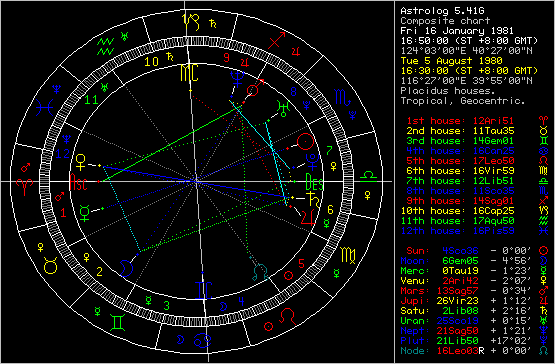Click the teal North Node glyph in the wheel
Viewport: 555px width, 364px height.
tap(260, 272)
